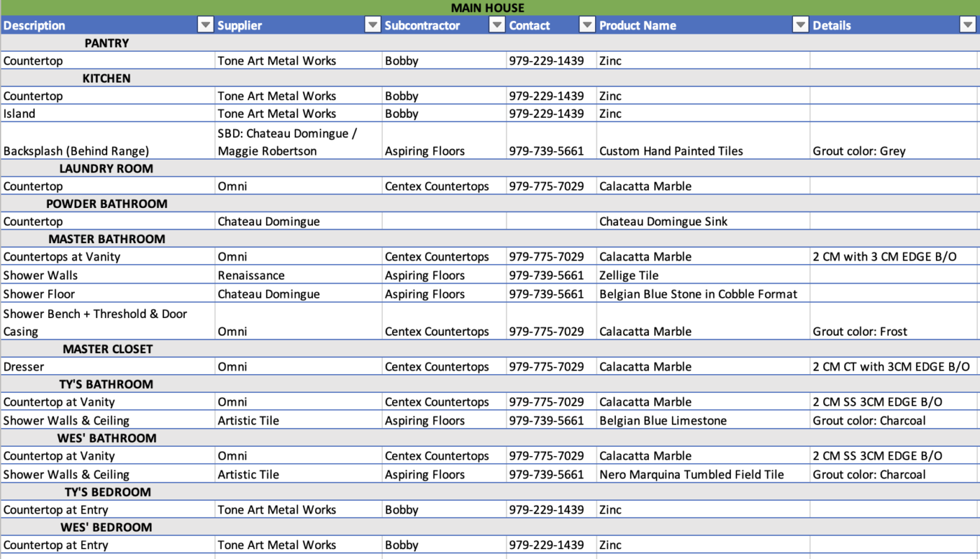Select the LAUNDRY ROOM section header

point(489,168)
